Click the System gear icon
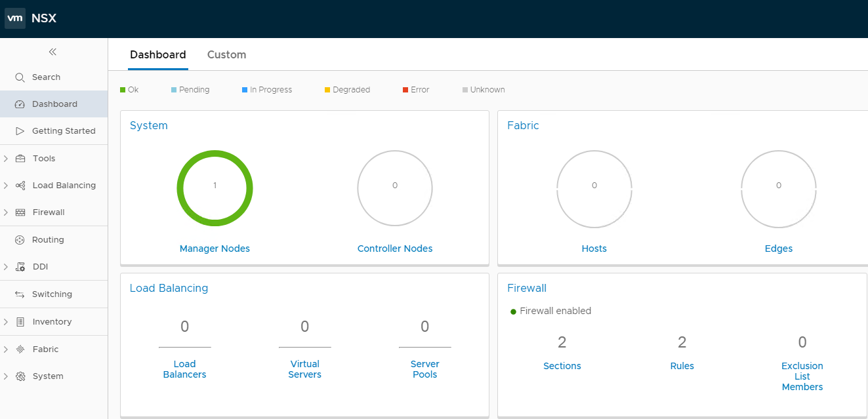 click(20, 376)
